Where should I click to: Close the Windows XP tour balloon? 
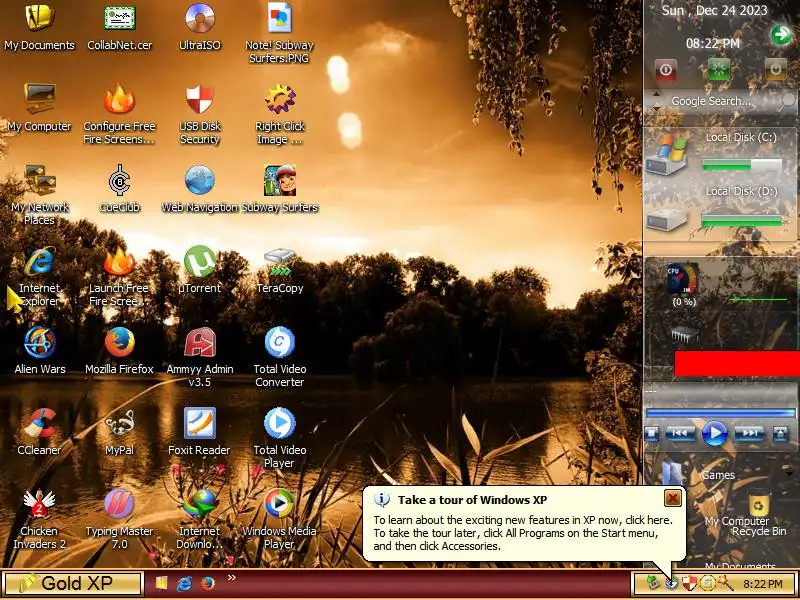coord(672,498)
